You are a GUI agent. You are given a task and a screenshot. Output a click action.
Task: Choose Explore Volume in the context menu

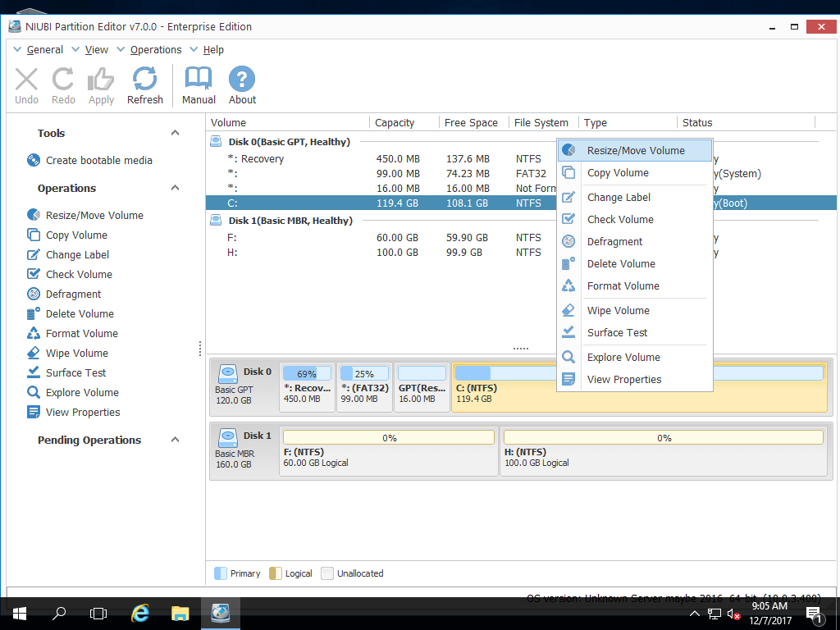[635, 358]
